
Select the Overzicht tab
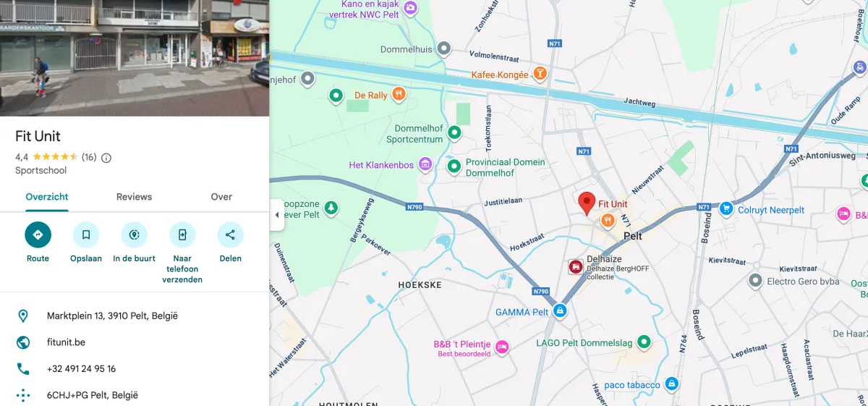pos(47,197)
